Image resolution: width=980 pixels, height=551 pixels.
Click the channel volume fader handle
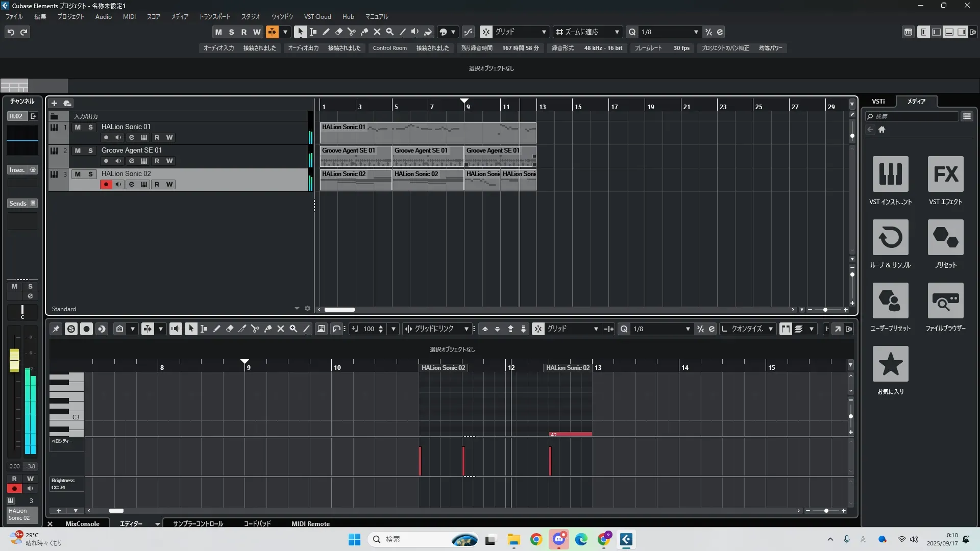pos(14,360)
